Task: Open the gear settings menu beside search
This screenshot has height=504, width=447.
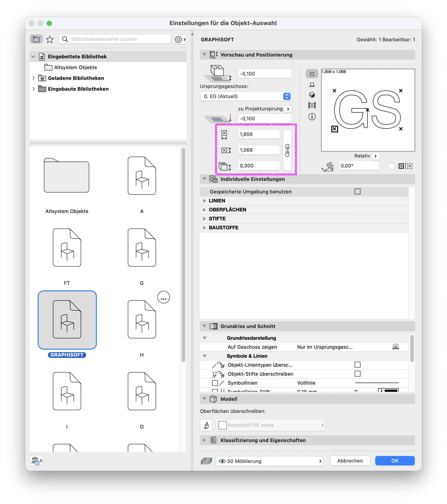Action: pyautogui.click(x=180, y=39)
